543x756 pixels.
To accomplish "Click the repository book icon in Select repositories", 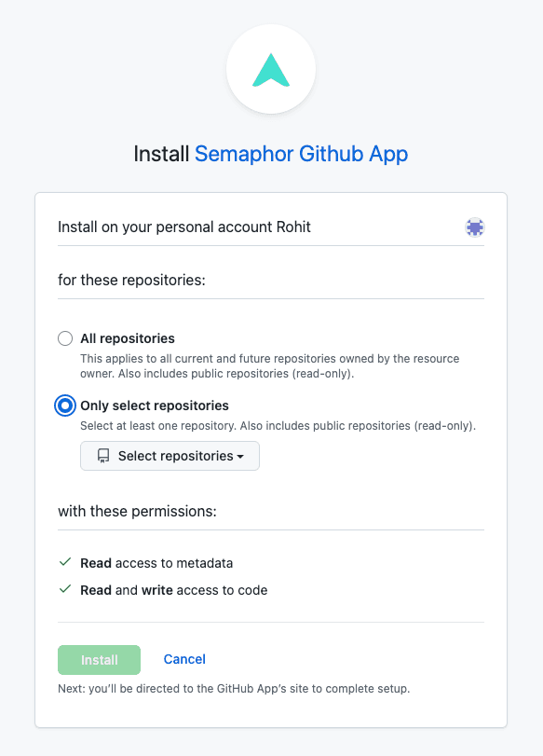I will coord(102,456).
